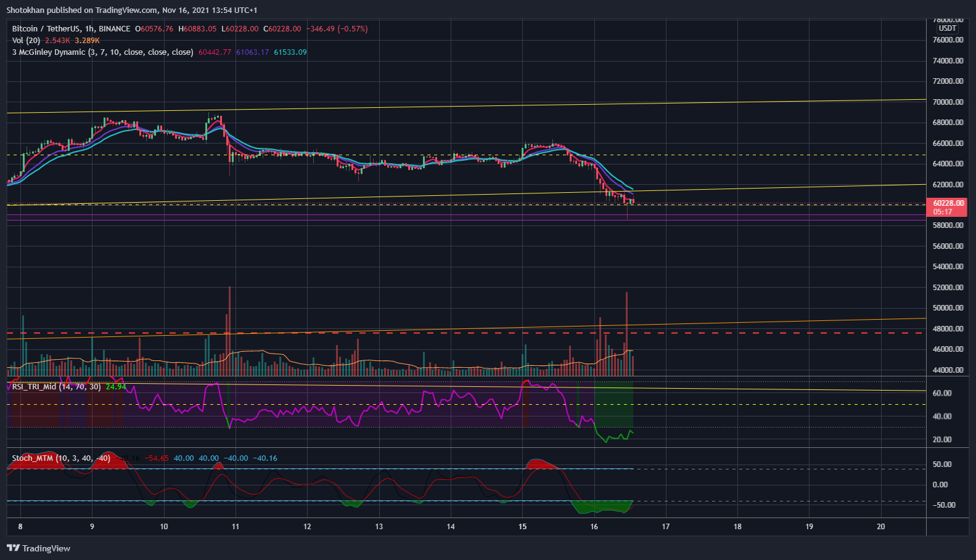976x560 pixels.
Task: Click the Vol (20) indicator label
Action: tap(26, 41)
